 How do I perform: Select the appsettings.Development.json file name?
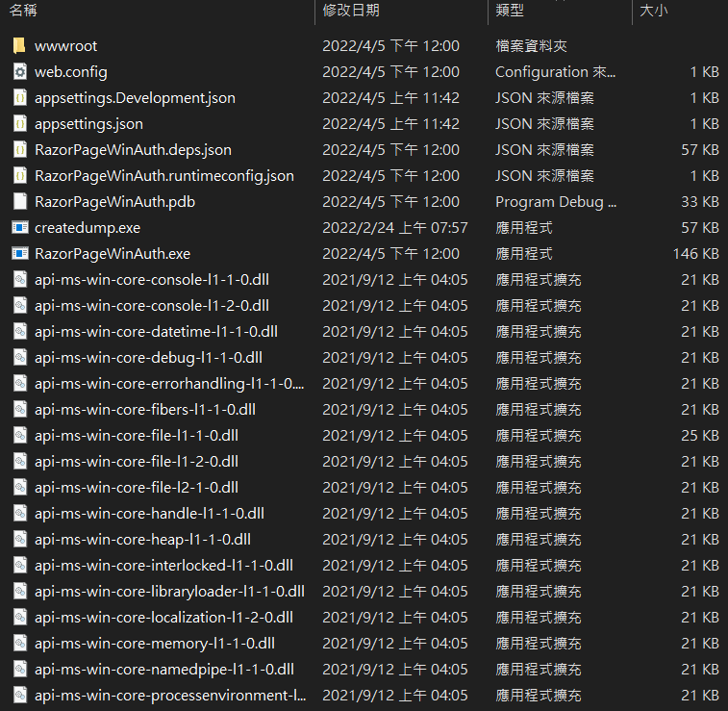click(135, 98)
